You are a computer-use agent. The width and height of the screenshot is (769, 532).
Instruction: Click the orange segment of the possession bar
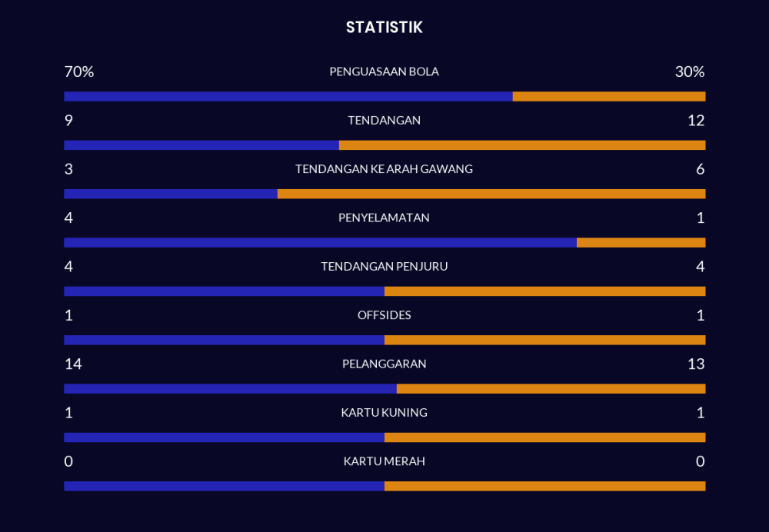(608, 97)
